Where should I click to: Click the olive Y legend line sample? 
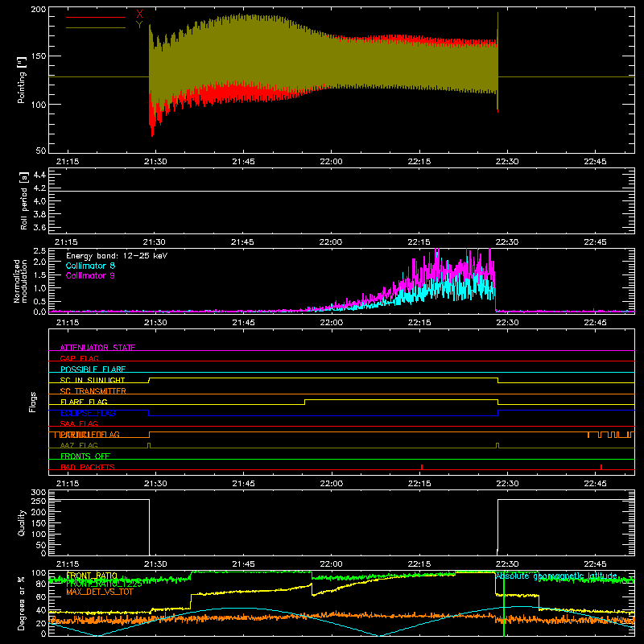tap(96, 28)
